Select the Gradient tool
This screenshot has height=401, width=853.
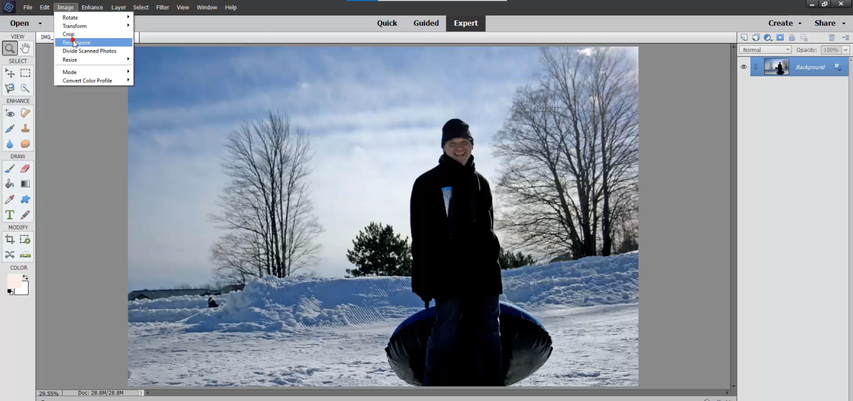(x=25, y=184)
